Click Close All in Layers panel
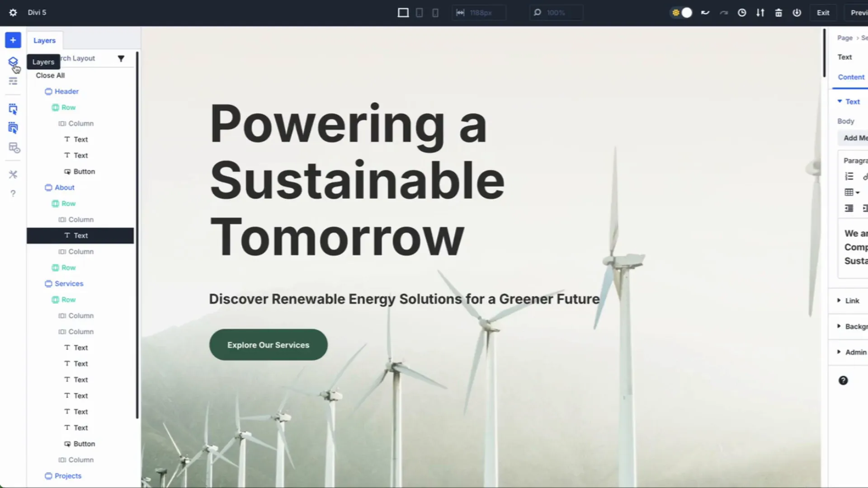Viewport: 868px width, 488px height. (50, 75)
